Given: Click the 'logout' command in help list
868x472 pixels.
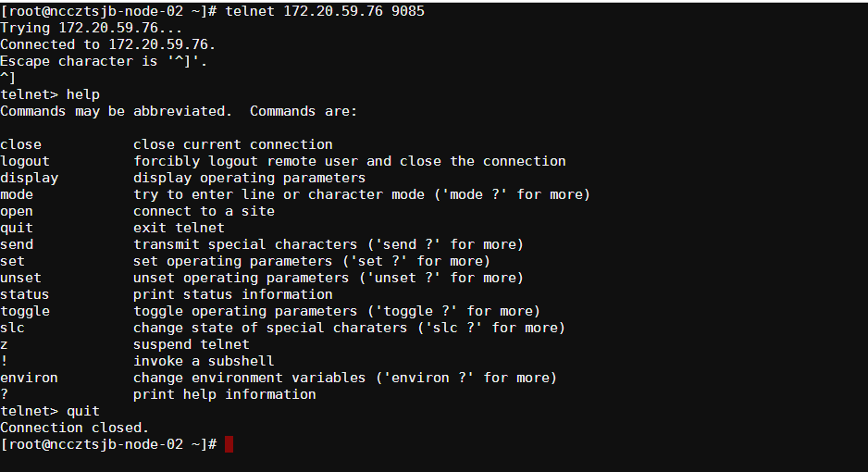Looking at the screenshot, I should 25,161.
